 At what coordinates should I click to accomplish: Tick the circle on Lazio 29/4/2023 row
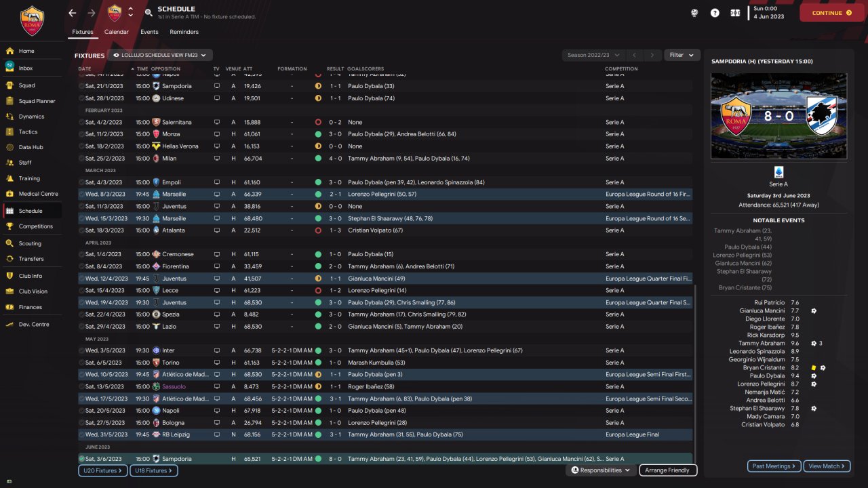pyautogui.click(x=81, y=327)
